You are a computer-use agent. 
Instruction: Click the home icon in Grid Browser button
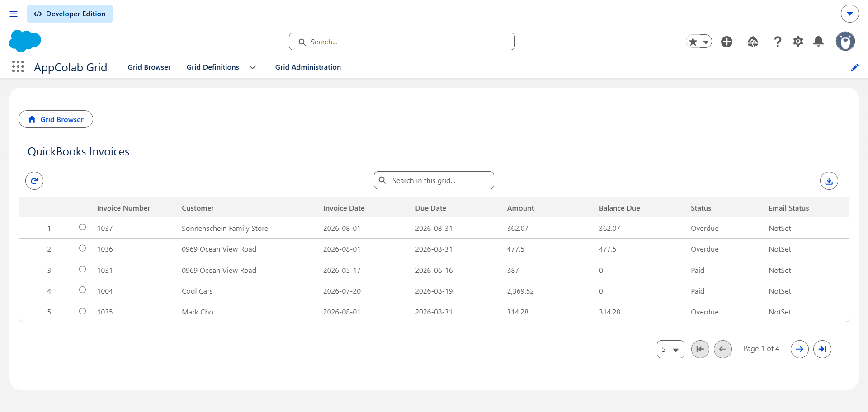click(x=32, y=119)
